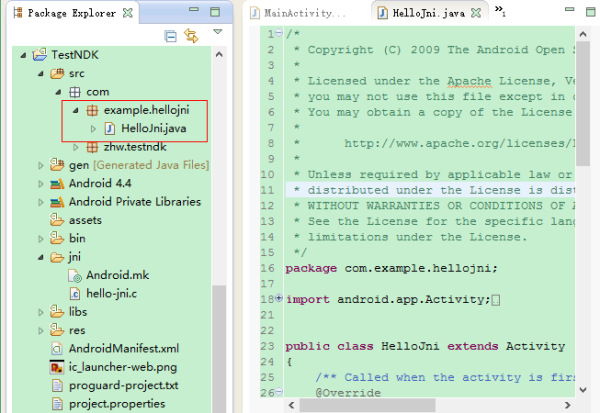Image resolution: width=600 pixels, height=413 pixels.
Task: Click the gen Generated Java Files icon
Action: pos(57,165)
